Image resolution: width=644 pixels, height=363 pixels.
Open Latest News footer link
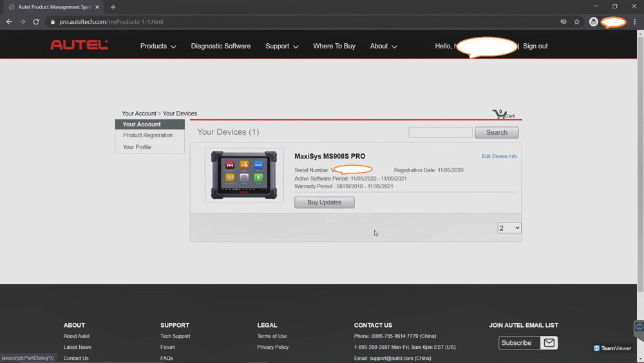77,347
